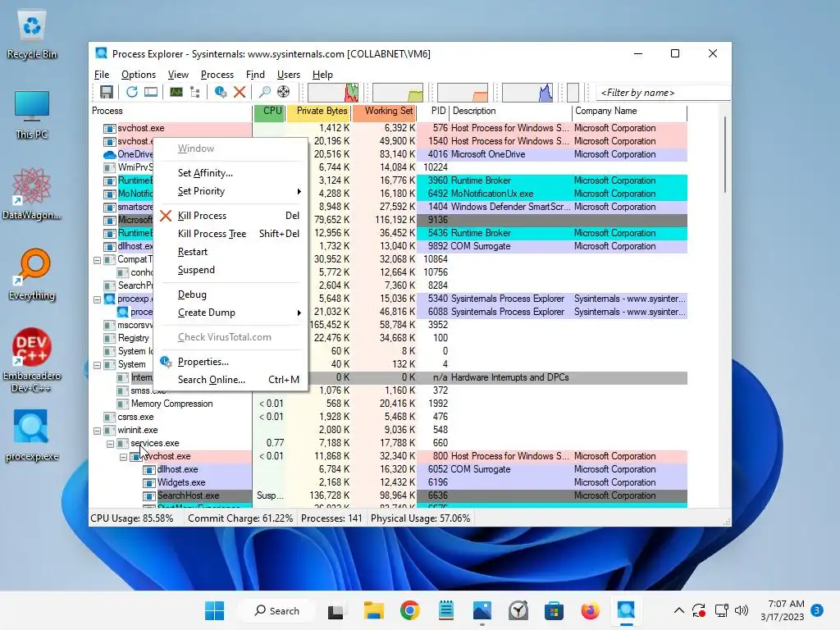Collapse the procexp tree node
The width and height of the screenshot is (840, 630).
click(97, 299)
